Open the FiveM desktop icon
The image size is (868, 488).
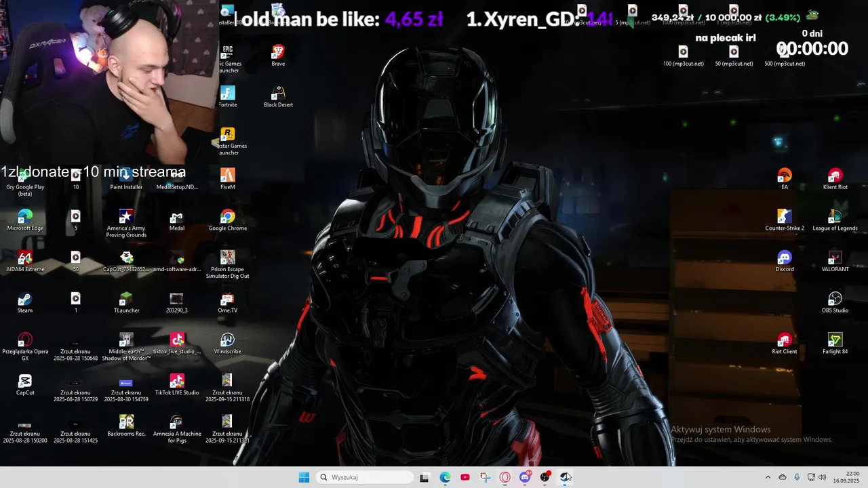tap(228, 179)
